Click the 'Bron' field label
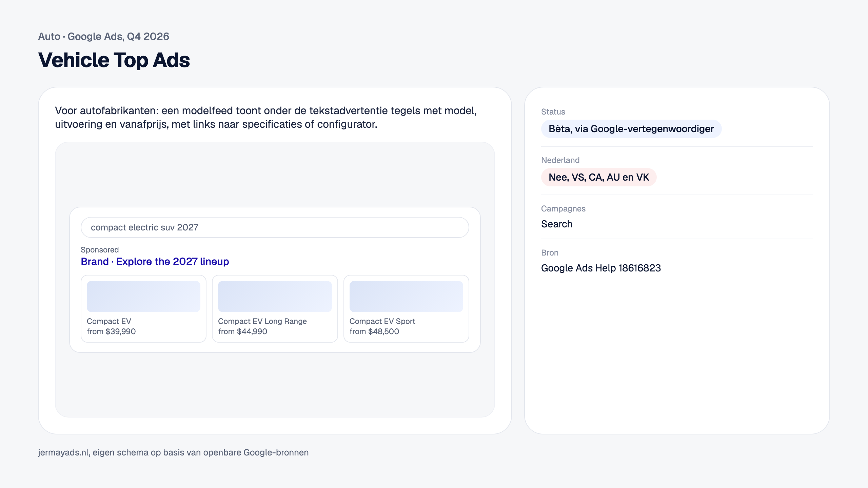The width and height of the screenshot is (868, 488). (x=550, y=253)
